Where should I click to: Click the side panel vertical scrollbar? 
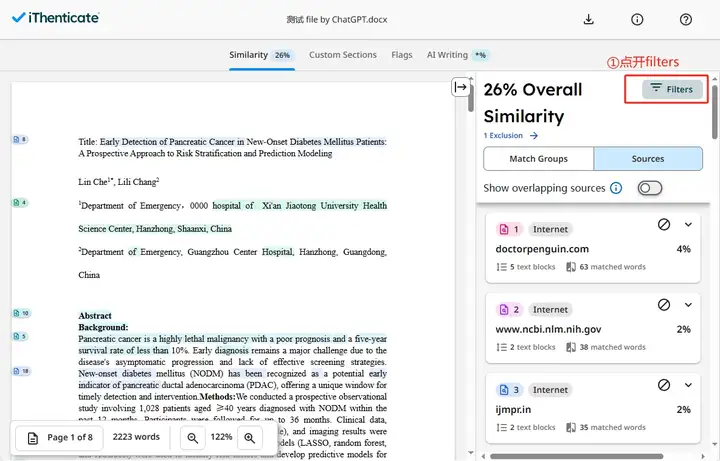coord(714,112)
